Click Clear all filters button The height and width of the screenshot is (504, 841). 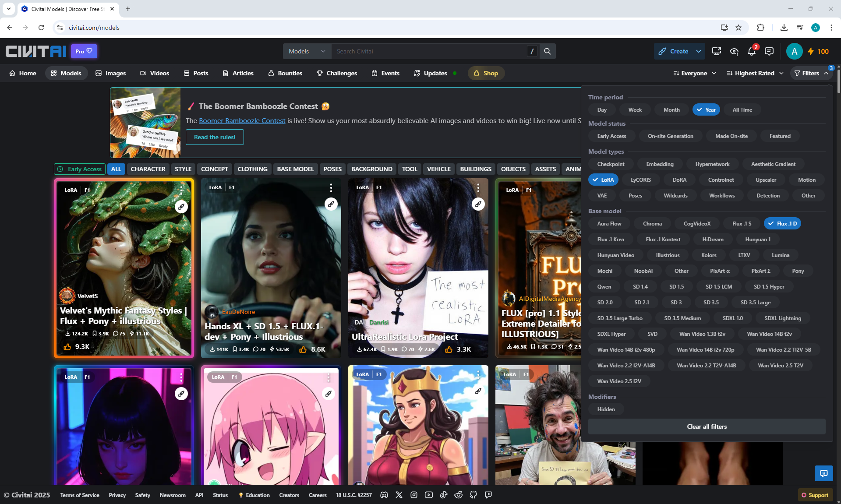point(707,426)
